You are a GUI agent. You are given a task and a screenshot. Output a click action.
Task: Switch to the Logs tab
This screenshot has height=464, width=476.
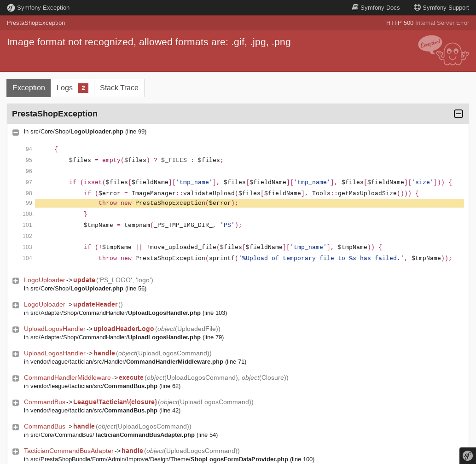72,88
